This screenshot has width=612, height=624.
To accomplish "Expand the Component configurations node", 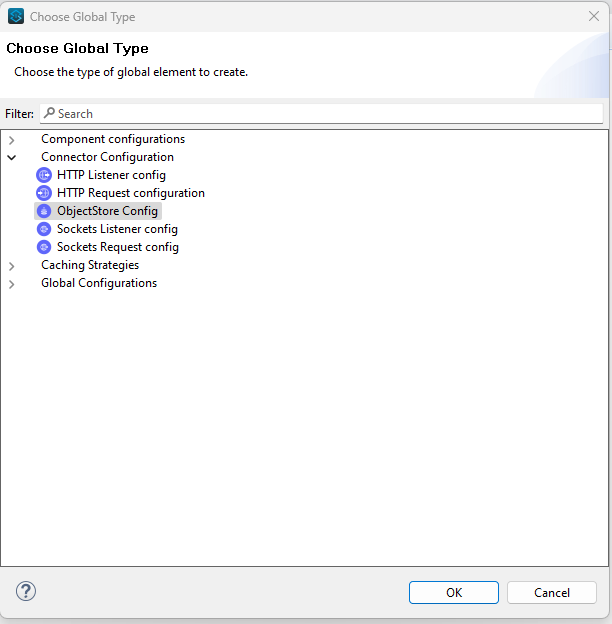I will pyautogui.click(x=12, y=140).
